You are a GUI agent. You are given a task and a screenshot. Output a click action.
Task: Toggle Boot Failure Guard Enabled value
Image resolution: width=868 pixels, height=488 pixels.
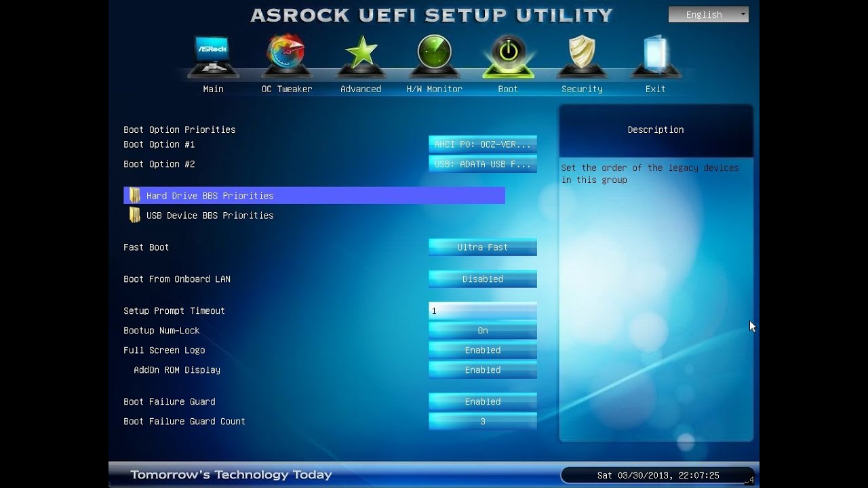tap(483, 402)
